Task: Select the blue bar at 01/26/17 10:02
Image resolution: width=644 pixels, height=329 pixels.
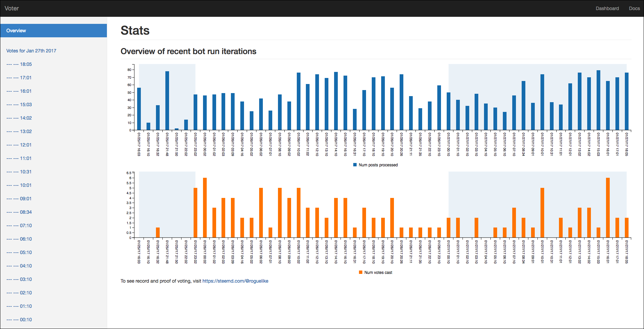Action: (x=298, y=101)
